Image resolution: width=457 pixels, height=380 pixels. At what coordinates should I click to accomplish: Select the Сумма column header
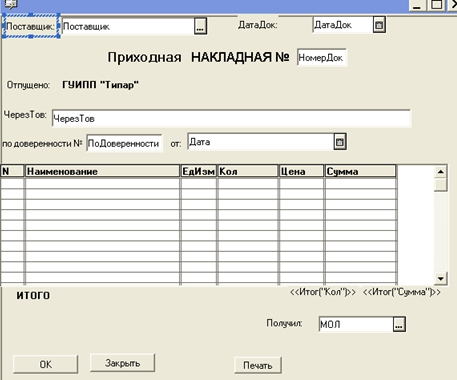(x=360, y=171)
